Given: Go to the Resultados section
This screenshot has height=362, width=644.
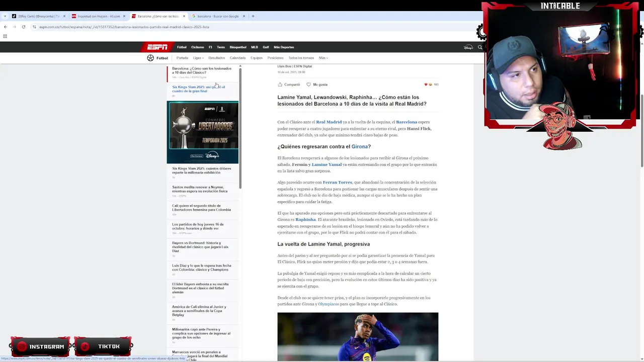Looking at the screenshot, I should (x=216, y=58).
